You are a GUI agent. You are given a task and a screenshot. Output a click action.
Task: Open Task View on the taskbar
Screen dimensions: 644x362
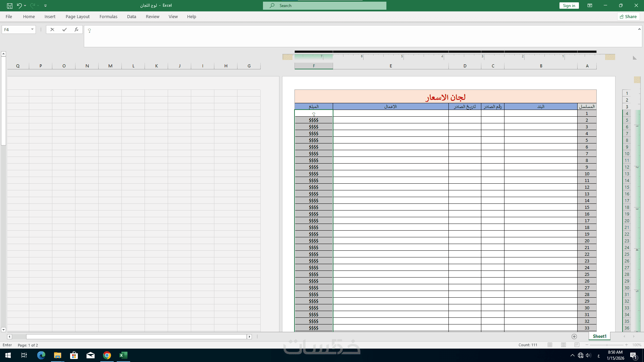point(24,355)
